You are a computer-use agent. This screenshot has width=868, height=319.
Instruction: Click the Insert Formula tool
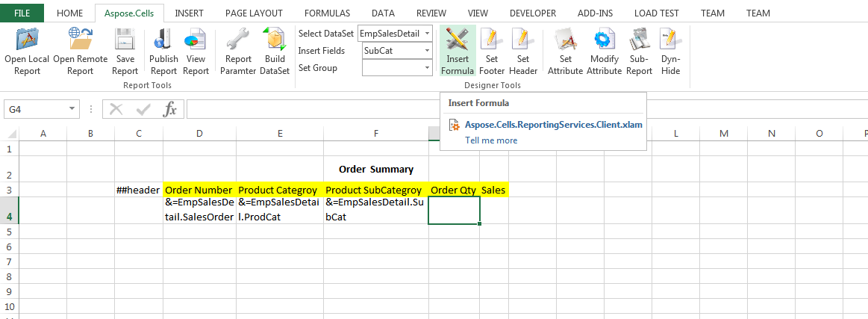coord(458,51)
